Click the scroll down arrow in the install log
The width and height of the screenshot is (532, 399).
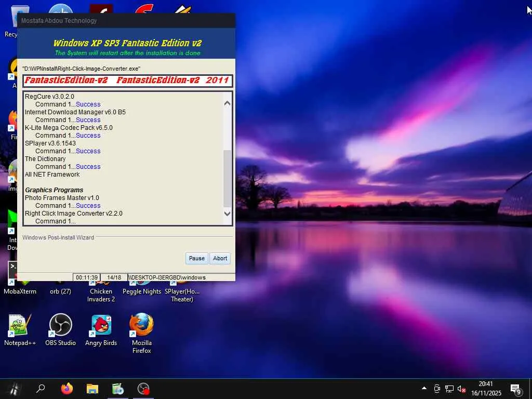(x=228, y=214)
